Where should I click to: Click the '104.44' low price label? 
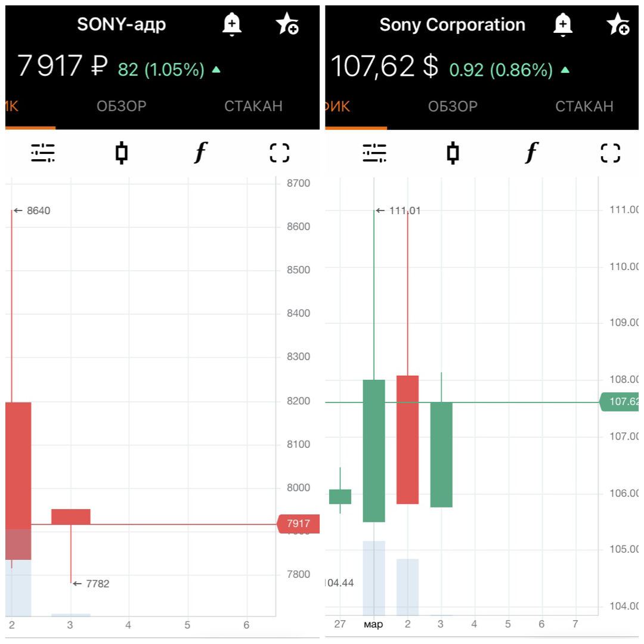(340, 583)
